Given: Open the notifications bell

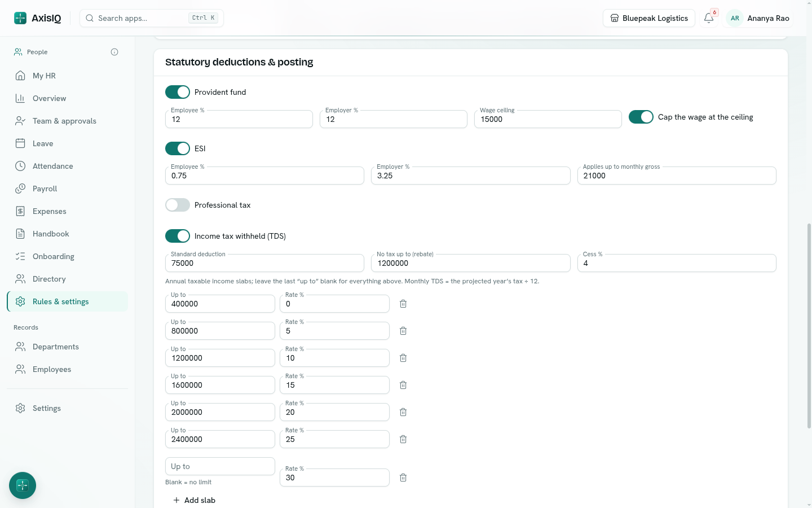Looking at the screenshot, I should [x=709, y=18].
